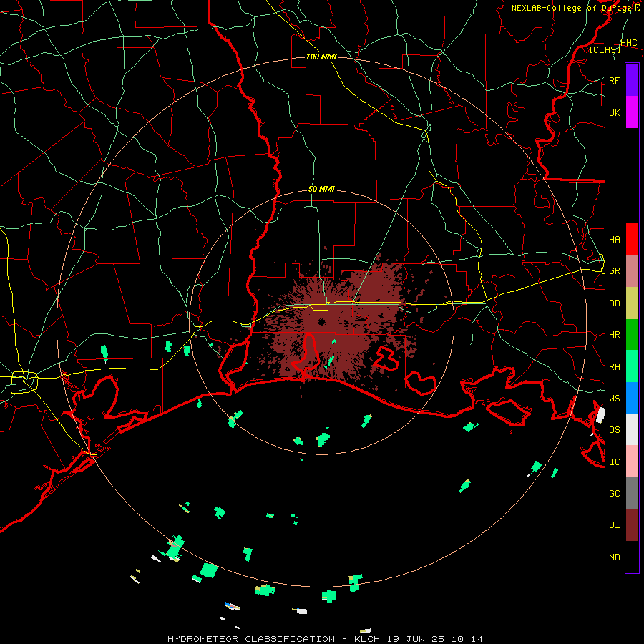Click the red HA legend color swatch

632,239
